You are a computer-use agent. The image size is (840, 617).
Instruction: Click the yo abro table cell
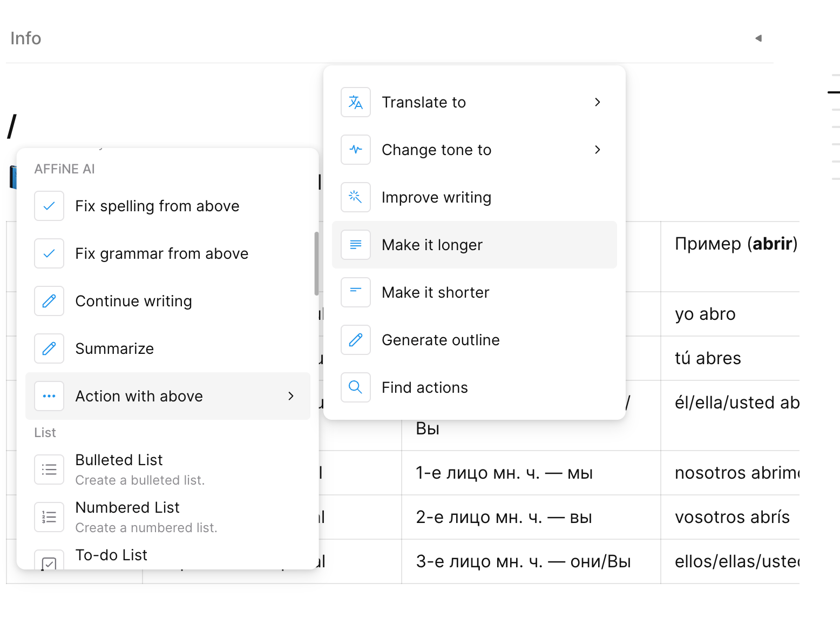point(705,314)
